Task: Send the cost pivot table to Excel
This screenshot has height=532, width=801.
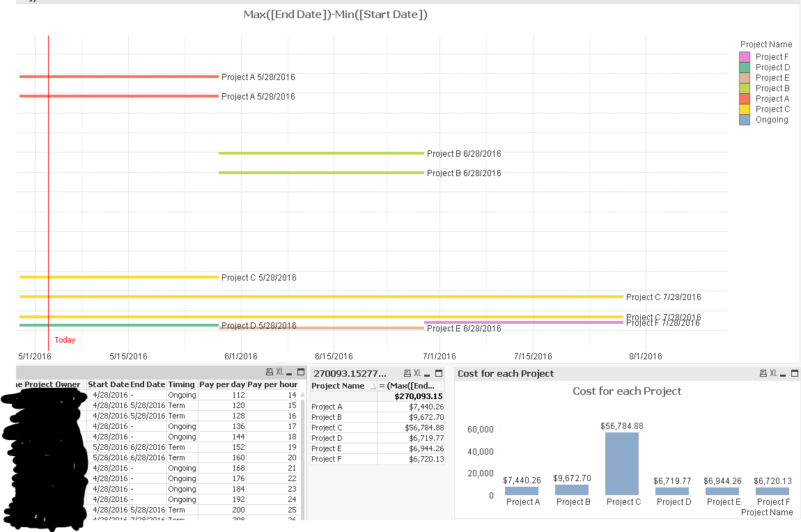Action: [x=418, y=373]
